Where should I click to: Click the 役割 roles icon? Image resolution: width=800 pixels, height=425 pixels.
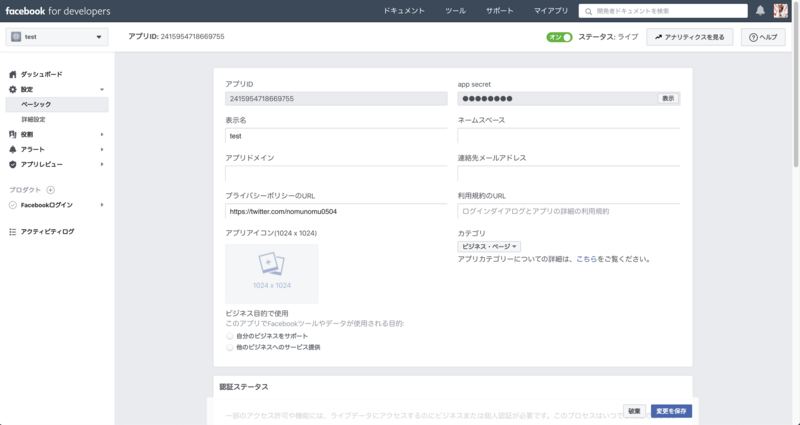click(13, 134)
